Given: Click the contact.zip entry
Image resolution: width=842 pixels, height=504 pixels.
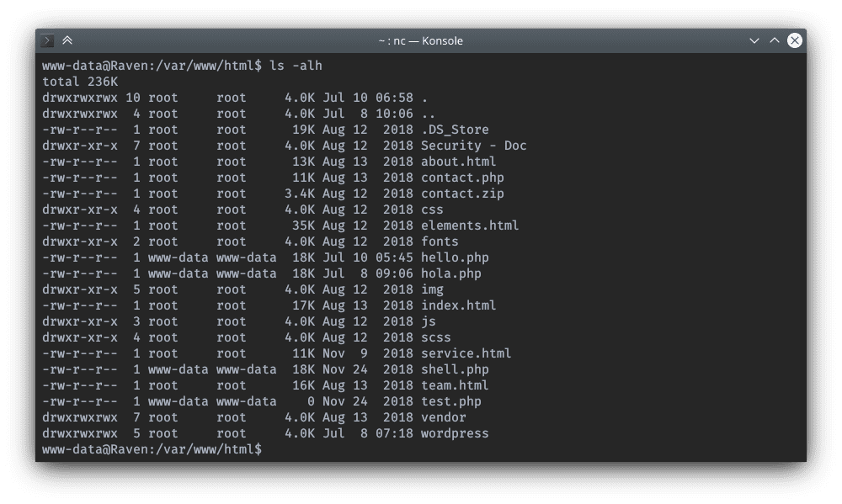Looking at the screenshot, I should [x=462, y=194].
